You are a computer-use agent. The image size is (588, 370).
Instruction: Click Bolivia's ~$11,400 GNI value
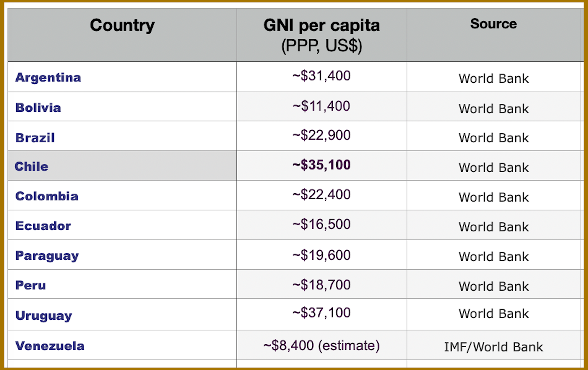pyautogui.click(x=322, y=106)
